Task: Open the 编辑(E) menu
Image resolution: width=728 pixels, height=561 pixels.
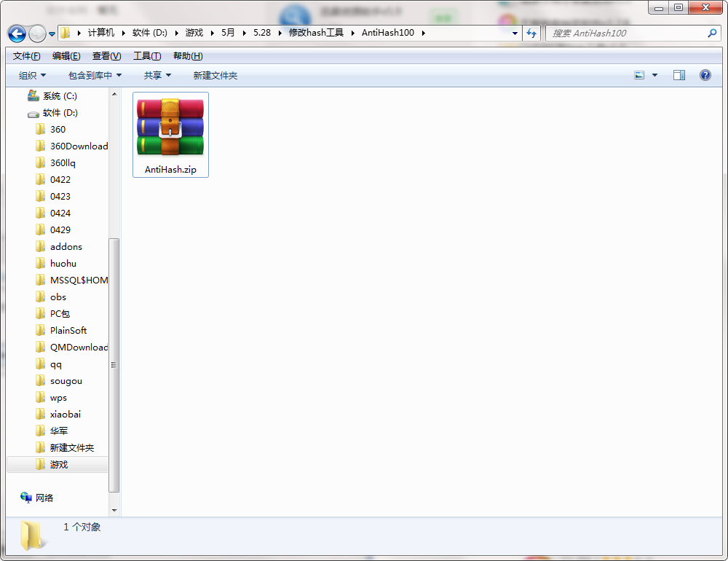Action: [x=66, y=56]
